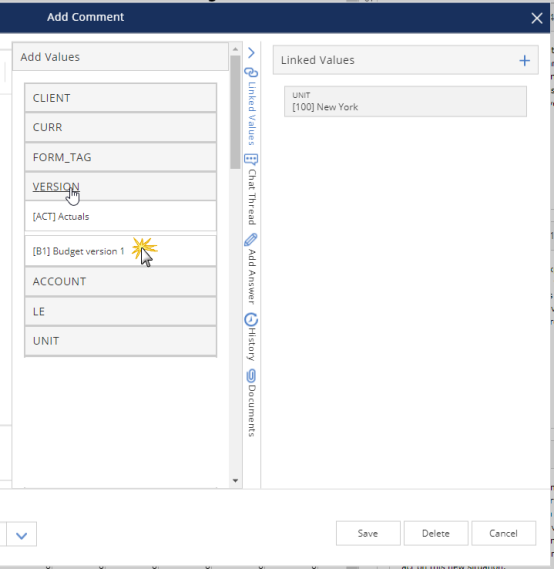The image size is (554, 569).
Task: Expand the ACCOUNT dimension
Action: pyautogui.click(x=120, y=281)
